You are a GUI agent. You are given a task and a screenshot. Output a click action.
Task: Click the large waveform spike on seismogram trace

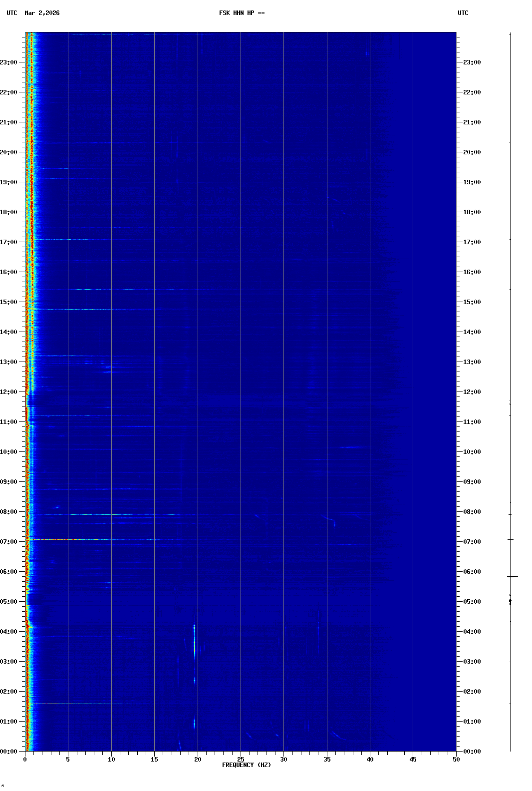click(512, 576)
